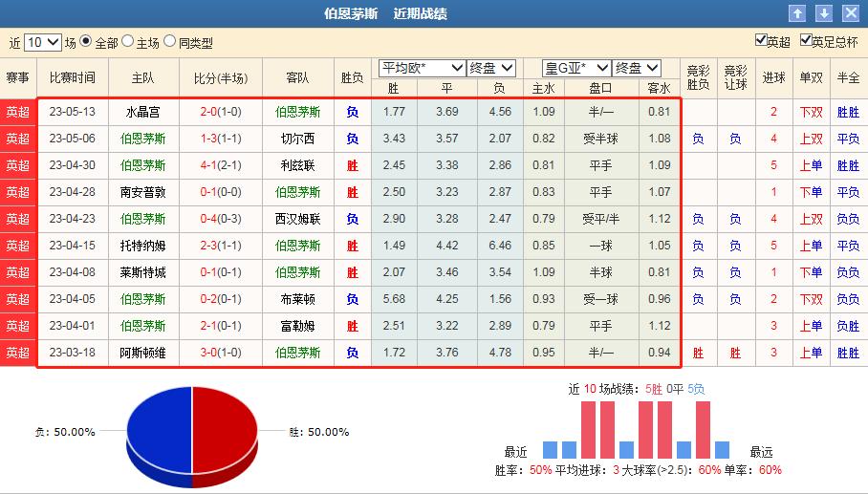Click 单双 column header
Screen dimensions: 868x494
(x=811, y=78)
